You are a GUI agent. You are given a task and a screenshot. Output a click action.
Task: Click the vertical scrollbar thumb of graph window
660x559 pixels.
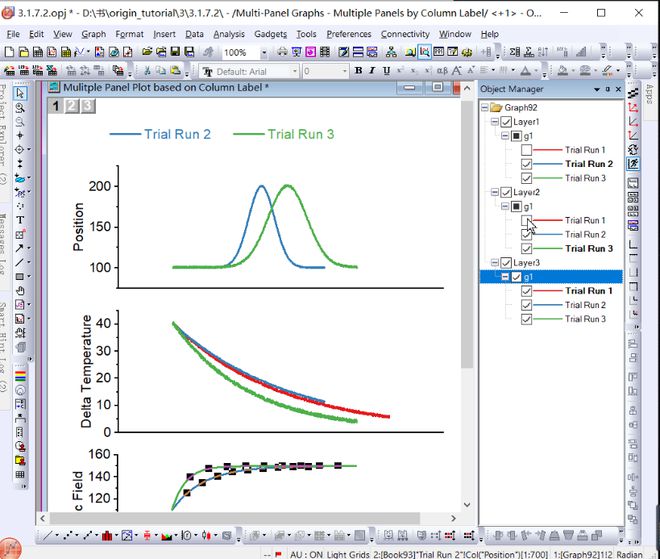pyautogui.click(x=466, y=234)
